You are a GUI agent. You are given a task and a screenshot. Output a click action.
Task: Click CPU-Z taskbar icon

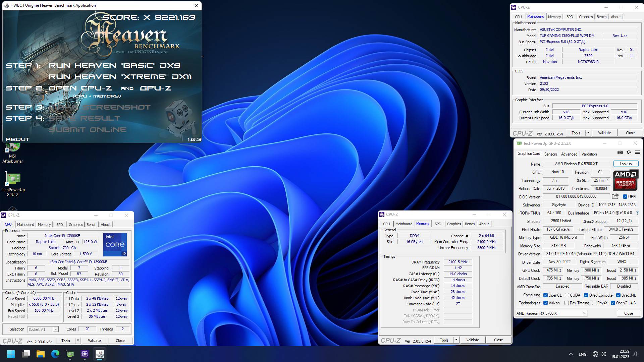click(85, 354)
